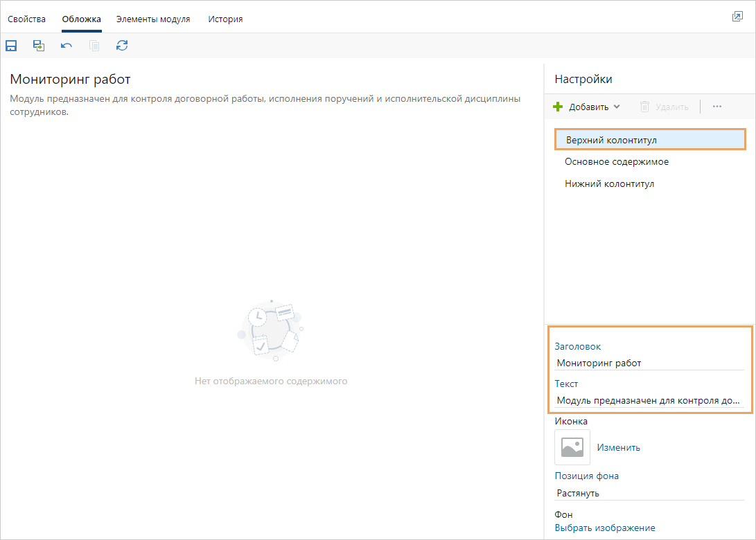This screenshot has width=756, height=540.
Task: Click the Undo arrow icon
Action: (67, 46)
